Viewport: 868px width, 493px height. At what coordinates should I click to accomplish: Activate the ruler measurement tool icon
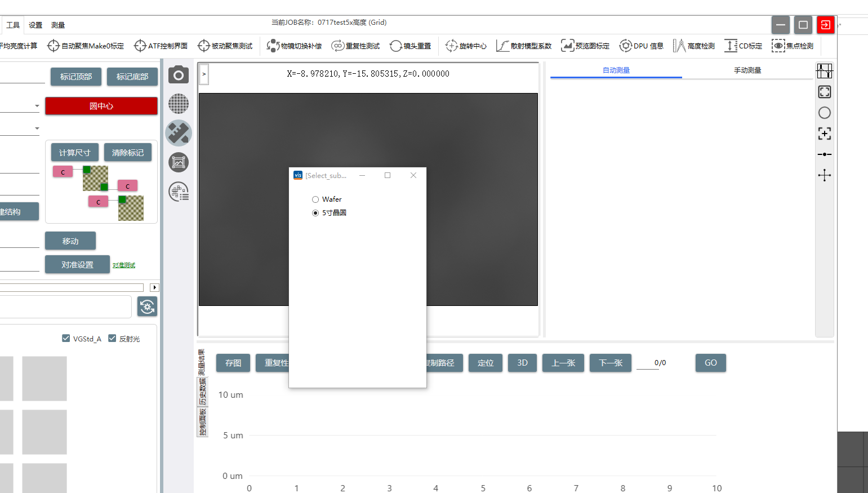pyautogui.click(x=179, y=133)
